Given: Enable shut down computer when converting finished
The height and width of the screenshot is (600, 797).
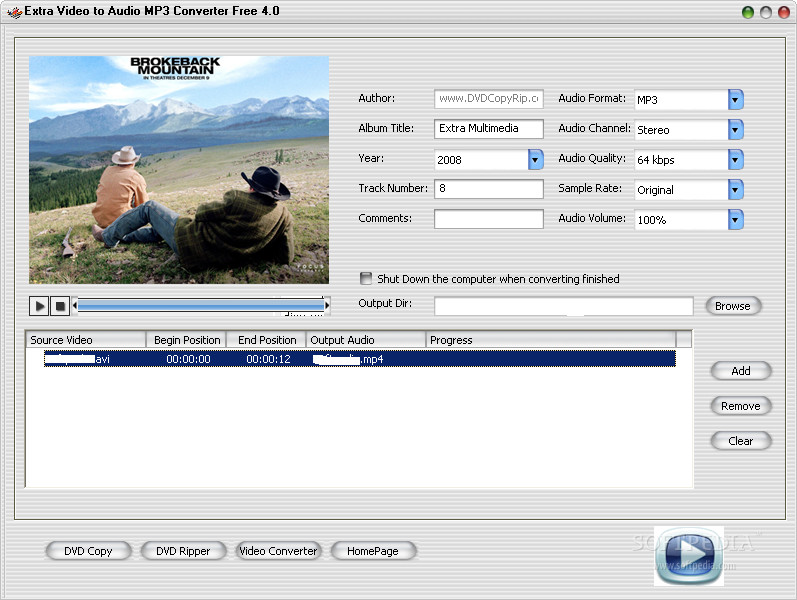Looking at the screenshot, I should (x=365, y=278).
